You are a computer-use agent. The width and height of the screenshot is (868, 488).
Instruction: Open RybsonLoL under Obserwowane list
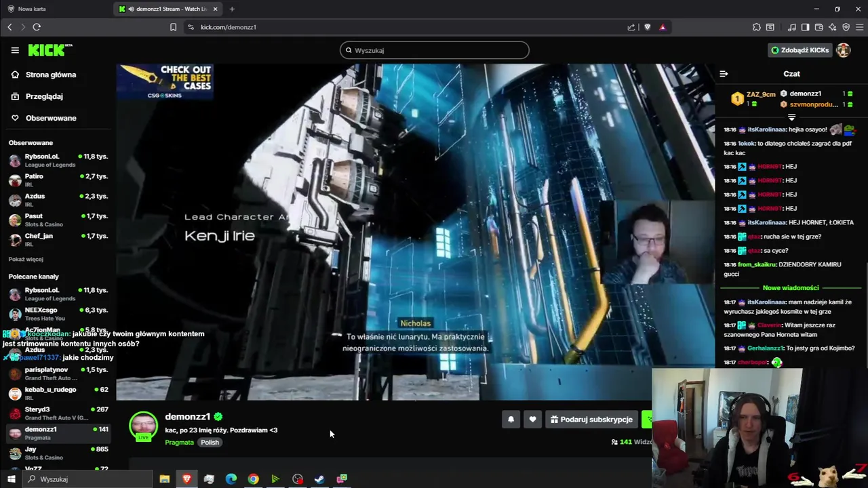tap(58, 160)
